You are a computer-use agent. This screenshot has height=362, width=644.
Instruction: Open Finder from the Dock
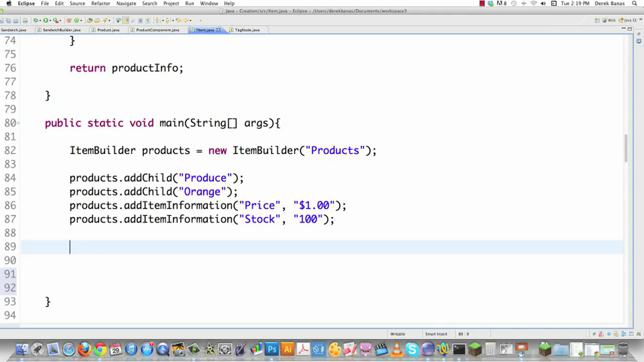pyautogui.click(x=22, y=349)
